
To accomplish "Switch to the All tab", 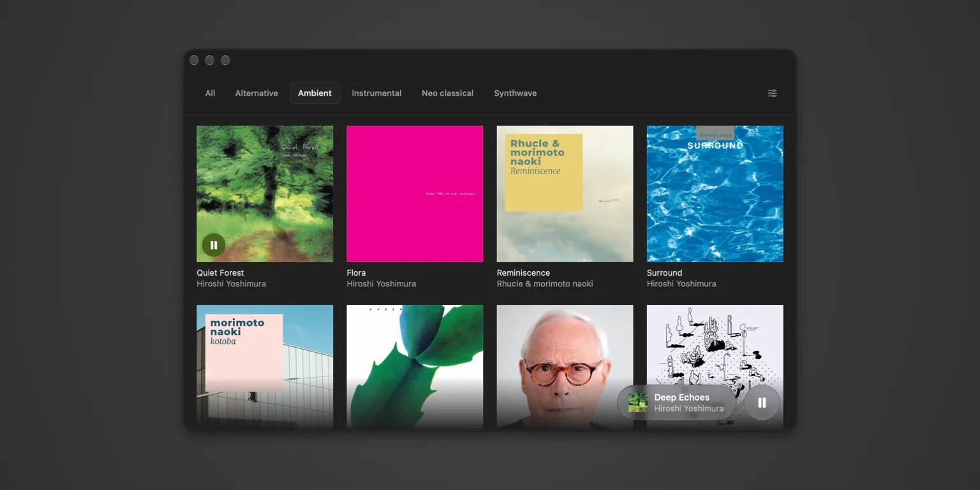I will [x=210, y=93].
